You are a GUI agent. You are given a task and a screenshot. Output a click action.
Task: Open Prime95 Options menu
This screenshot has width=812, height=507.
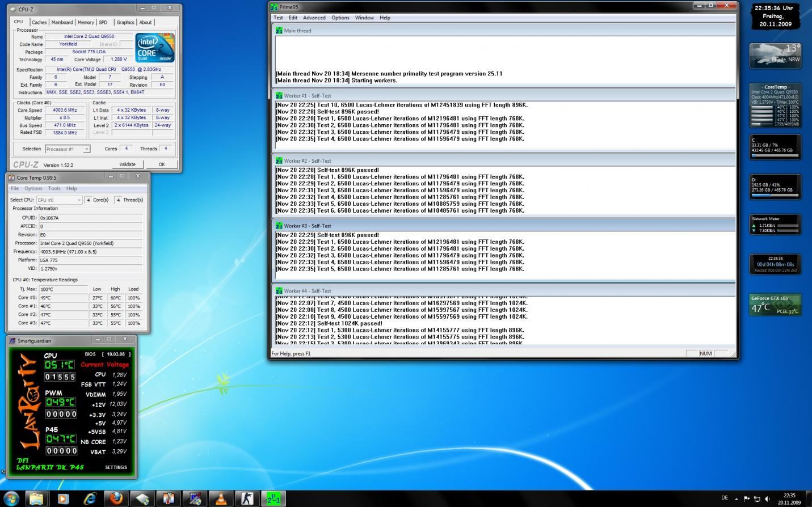tap(340, 18)
